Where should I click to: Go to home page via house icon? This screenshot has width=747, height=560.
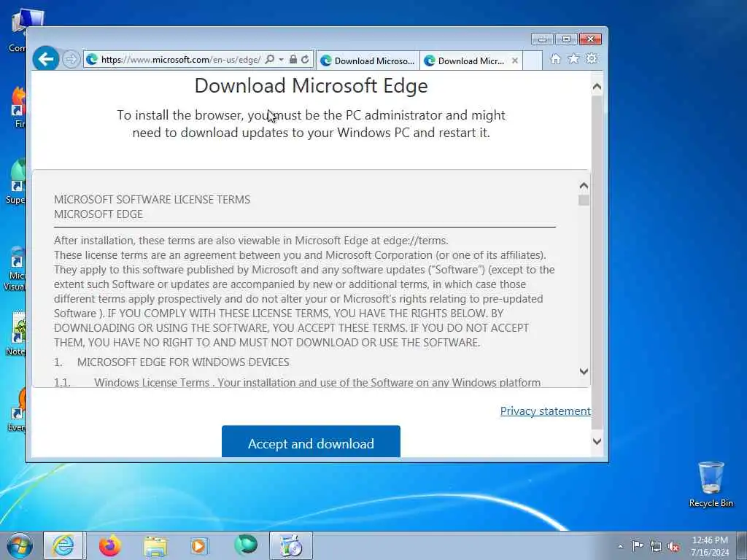[555, 59]
